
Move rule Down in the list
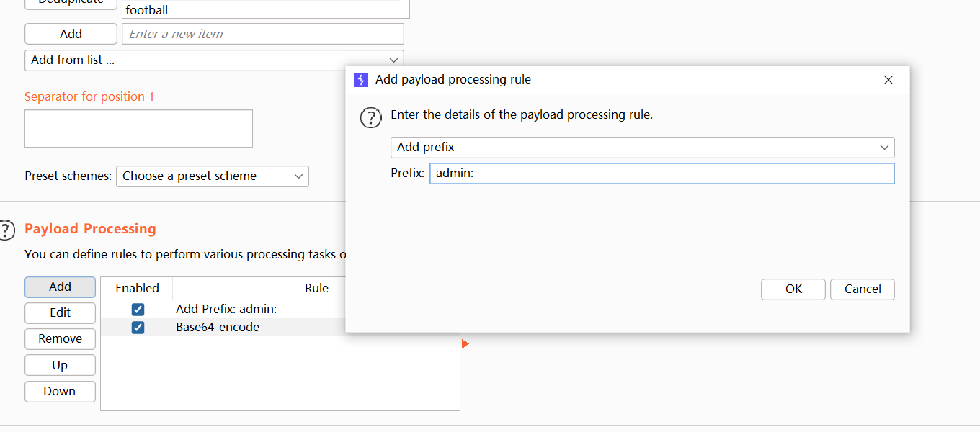pos(60,392)
